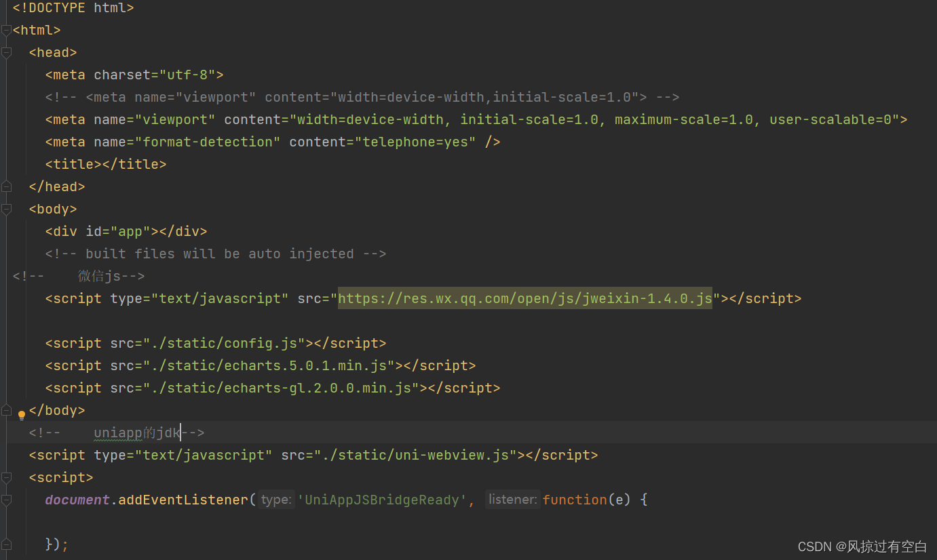The height and width of the screenshot is (560, 937).
Task: Click "./static/uni-webview.js" path
Action: [x=415, y=455]
